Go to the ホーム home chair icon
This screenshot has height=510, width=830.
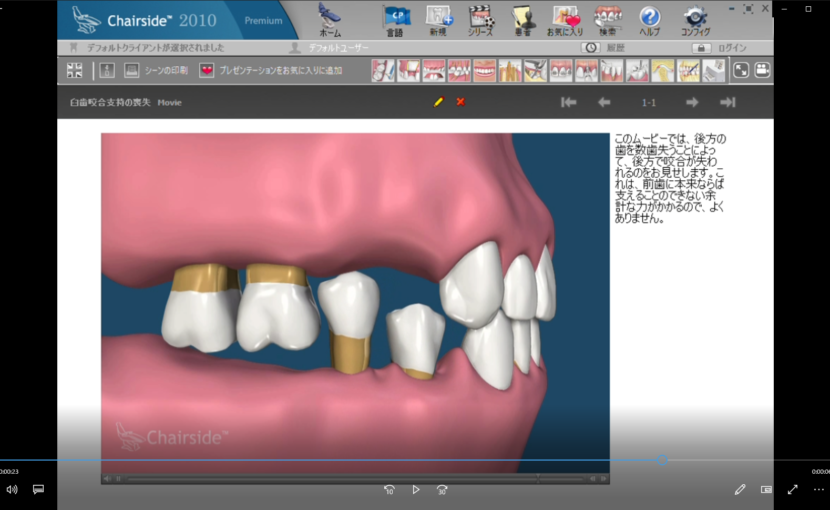pyautogui.click(x=330, y=19)
